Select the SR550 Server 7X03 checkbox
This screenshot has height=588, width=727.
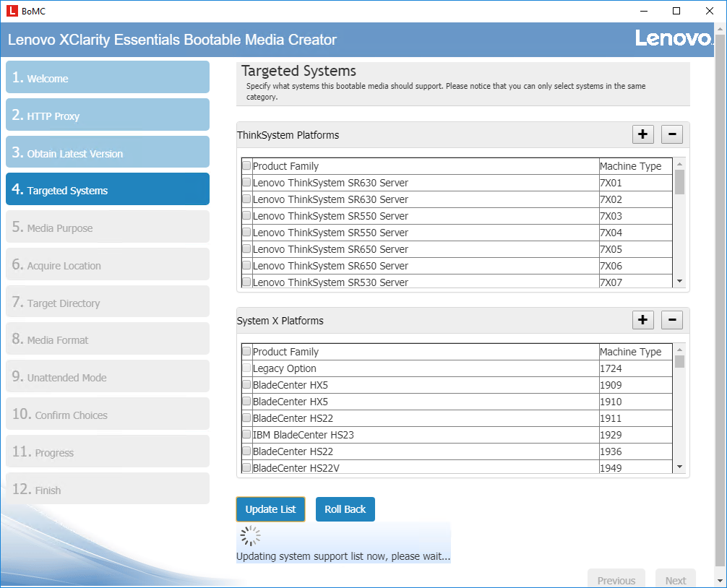pos(246,215)
